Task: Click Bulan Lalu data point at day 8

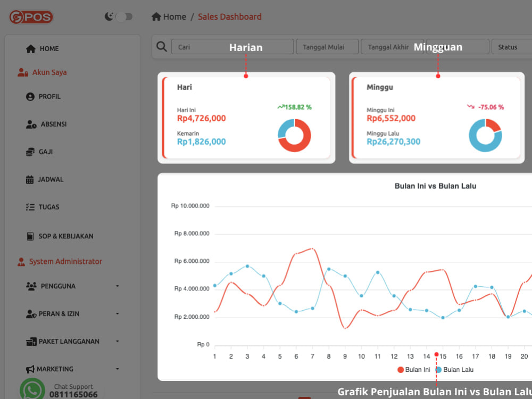Action: [329, 269]
